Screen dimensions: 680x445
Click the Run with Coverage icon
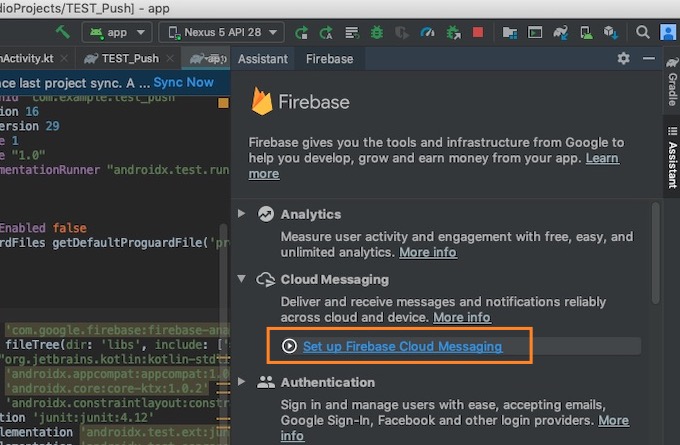[402, 33]
